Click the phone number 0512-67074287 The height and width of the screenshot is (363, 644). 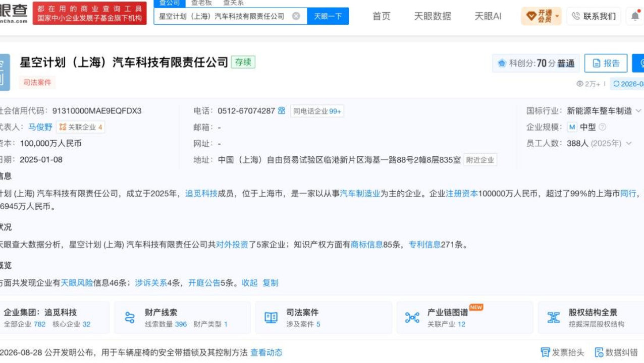click(246, 111)
